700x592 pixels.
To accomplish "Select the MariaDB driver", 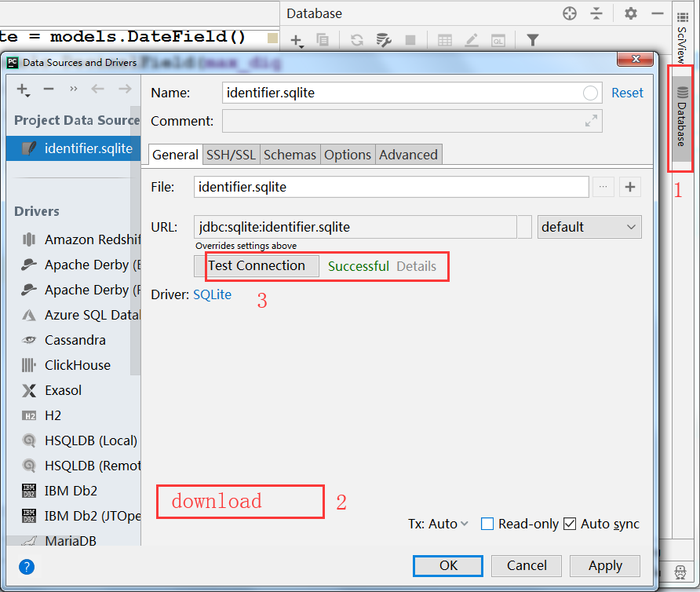I will click(x=74, y=539).
